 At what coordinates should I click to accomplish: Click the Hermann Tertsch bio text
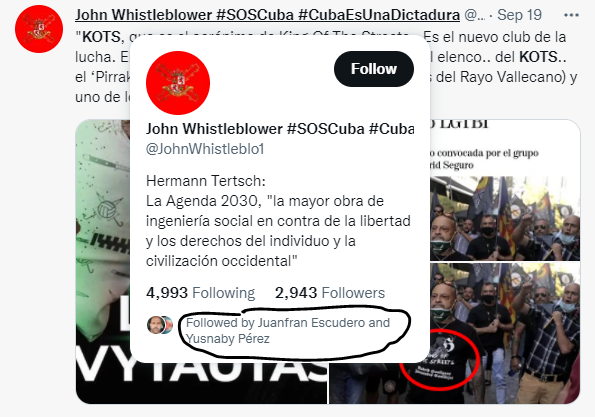[x=206, y=181]
